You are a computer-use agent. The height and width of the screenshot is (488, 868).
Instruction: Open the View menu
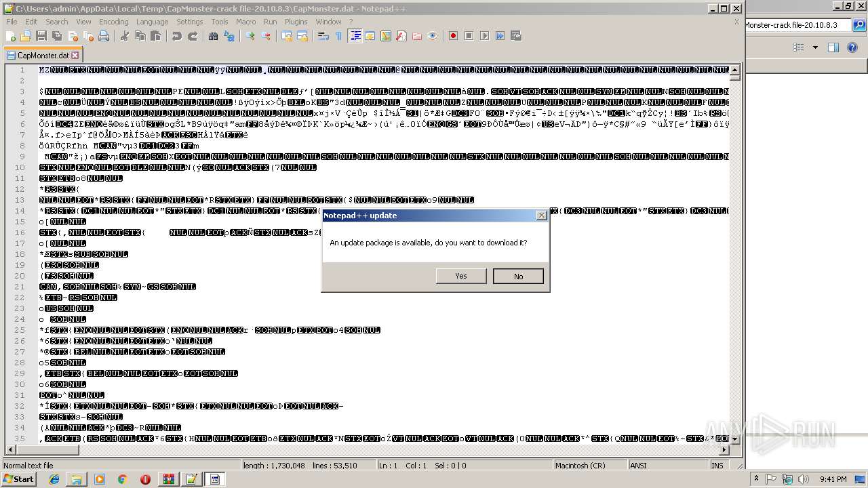pos(83,22)
